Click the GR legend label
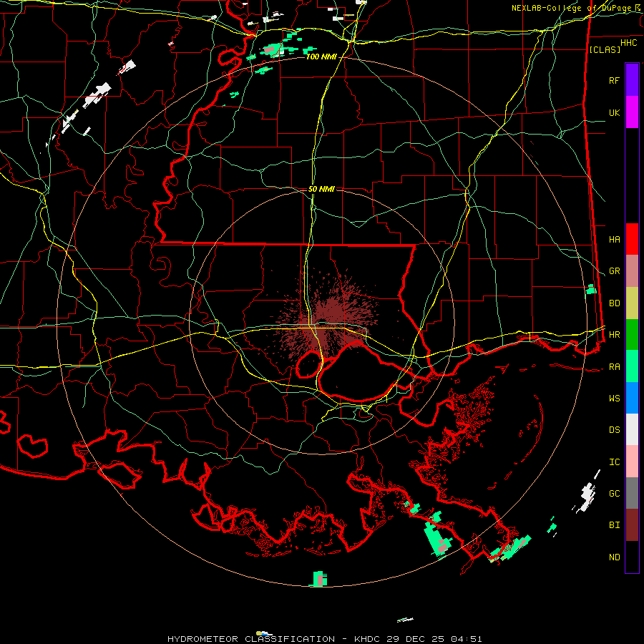 (x=614, y=271)
